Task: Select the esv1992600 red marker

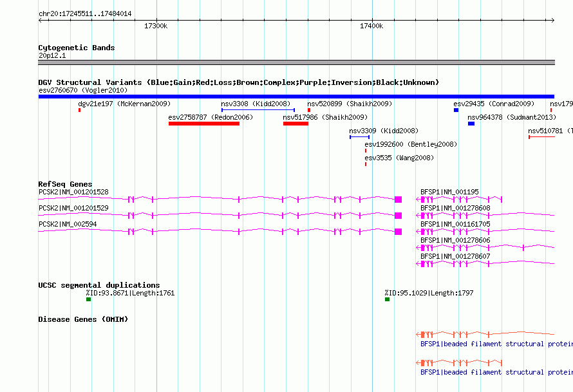Action: point(366,151)
